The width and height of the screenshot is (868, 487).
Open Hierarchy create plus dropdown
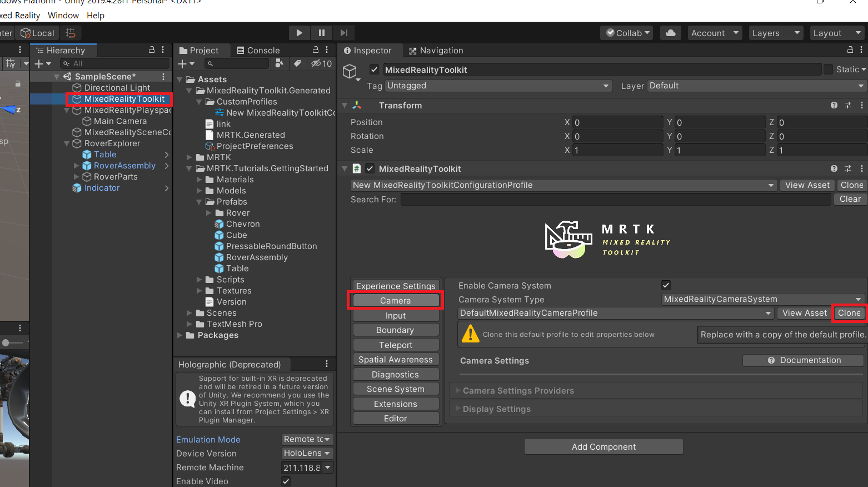point(43,64)
